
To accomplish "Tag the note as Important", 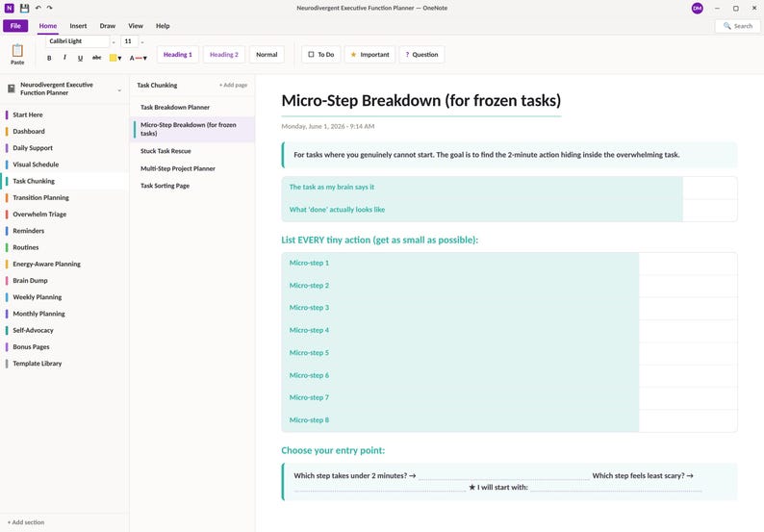I will [x=369, y=55].
